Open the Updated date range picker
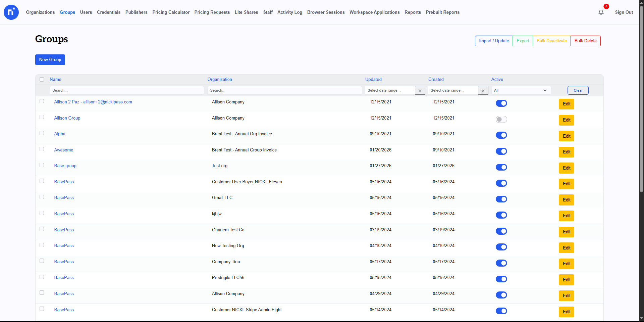The height and width of the screenshot is (322, 644). 390,91
